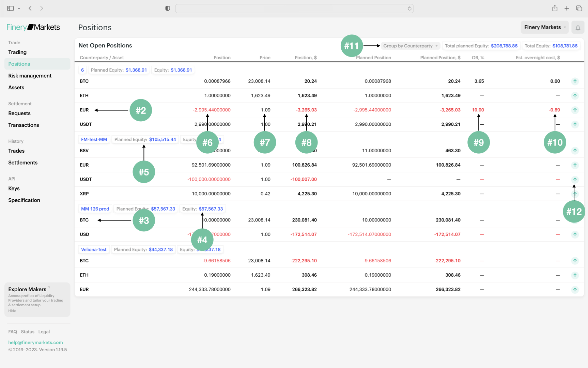This screenshot has width=588, height=368.
Task: Open the FAQ link
Action: 13,332
